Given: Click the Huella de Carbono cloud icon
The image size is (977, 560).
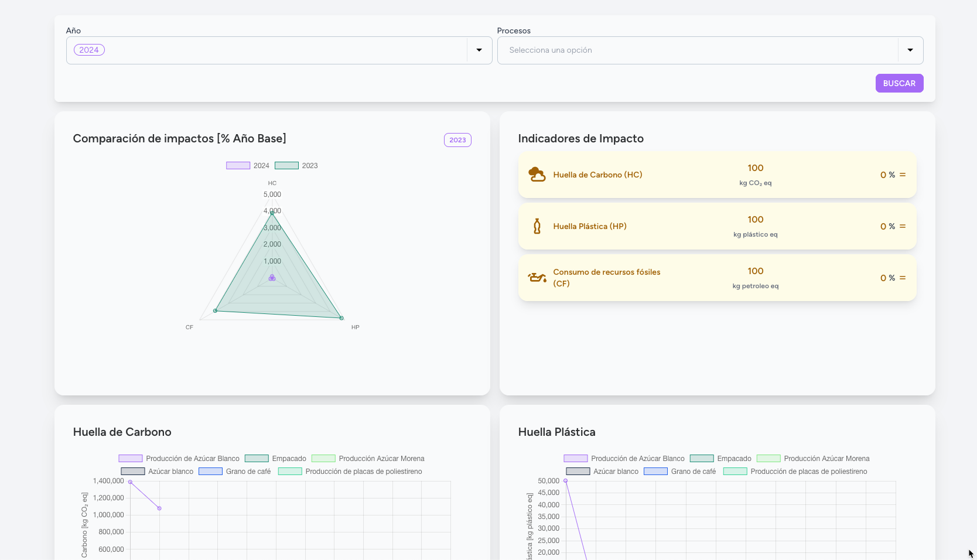Looking at the screenshot, I should (537, 175).
